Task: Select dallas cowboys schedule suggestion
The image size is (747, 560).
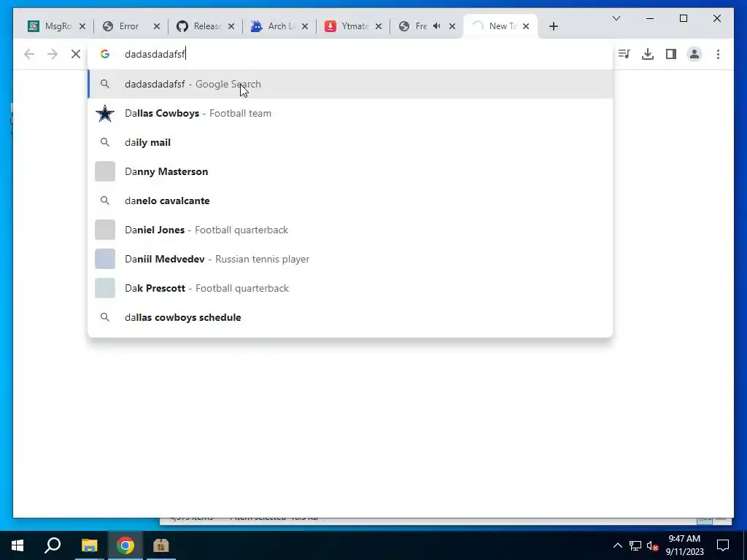Action: coord(350,317)
